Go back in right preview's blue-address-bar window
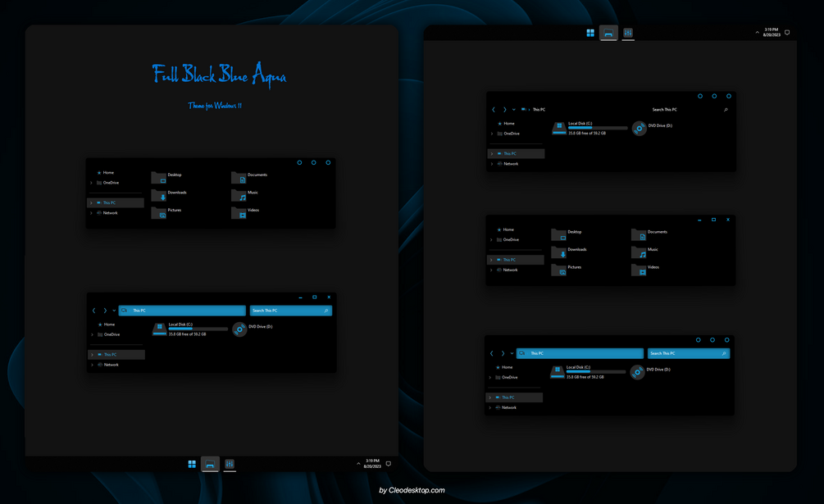 tap(492, 354)
